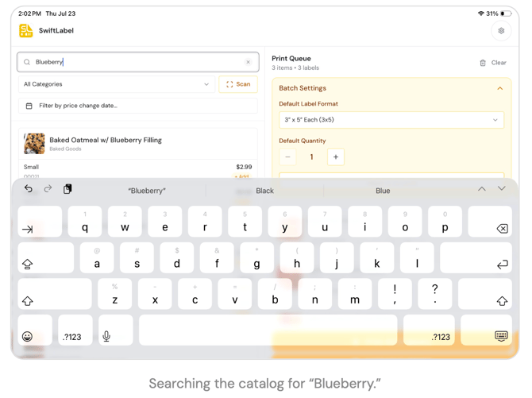Click the SwiftLabel logo icon

(x=26, y=30)
